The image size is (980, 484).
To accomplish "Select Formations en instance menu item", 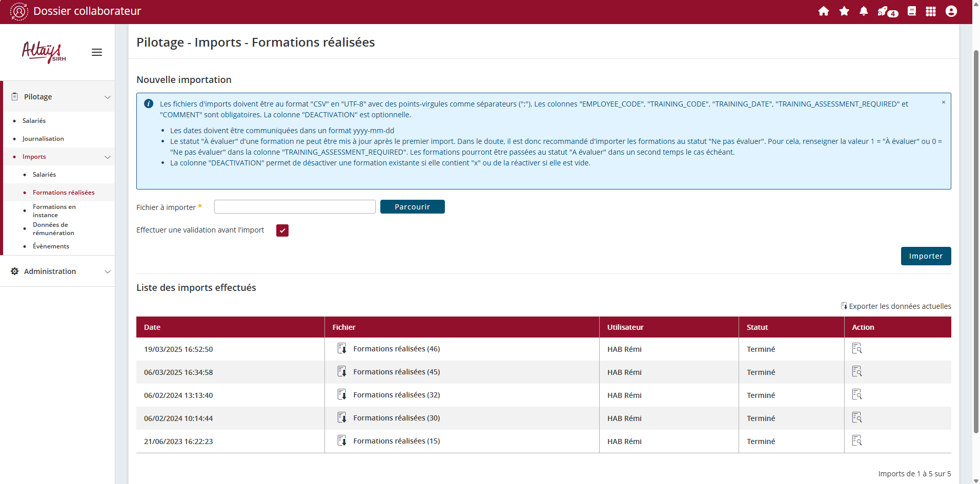I will click(x=54, y=211).
